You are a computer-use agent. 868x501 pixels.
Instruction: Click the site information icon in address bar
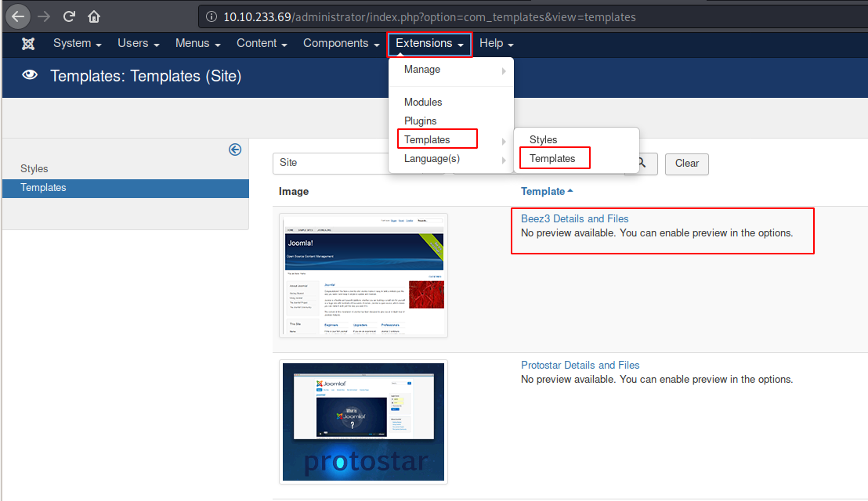point(211,16)
